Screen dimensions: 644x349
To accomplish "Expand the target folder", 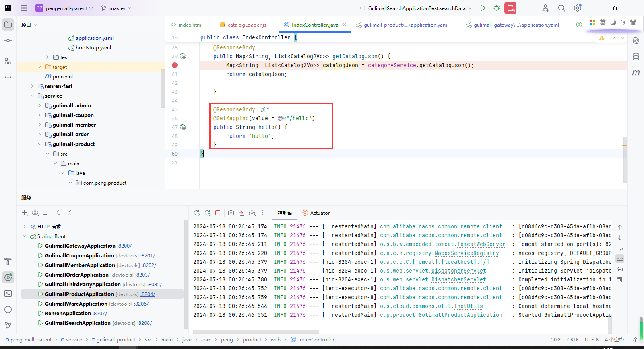I will 39,67.
